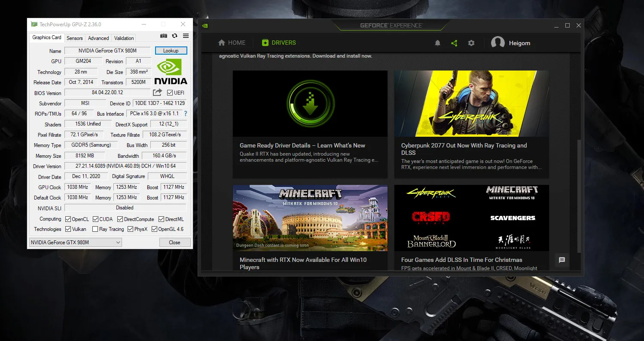Click the BIOS export share icon
Screen dimensions: 644x341
click(x=158, y=92)
